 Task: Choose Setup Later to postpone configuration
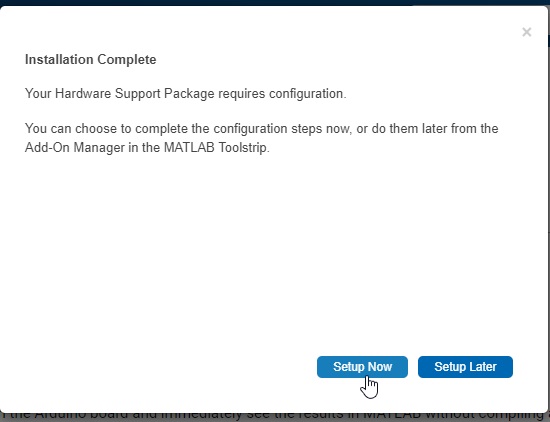tap(465, 367)
